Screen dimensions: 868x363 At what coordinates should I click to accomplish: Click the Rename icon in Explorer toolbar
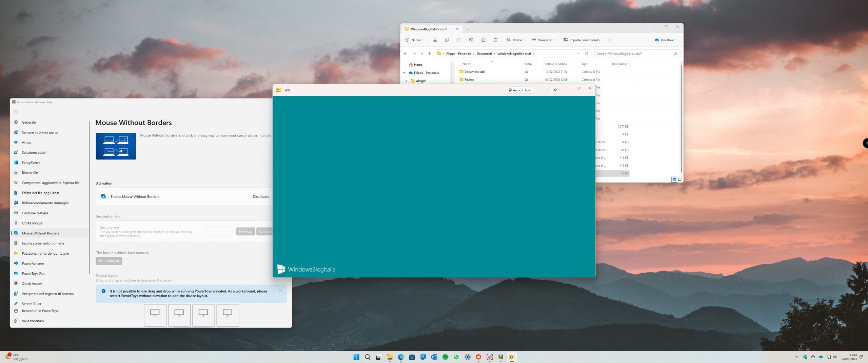click(471, 40)
